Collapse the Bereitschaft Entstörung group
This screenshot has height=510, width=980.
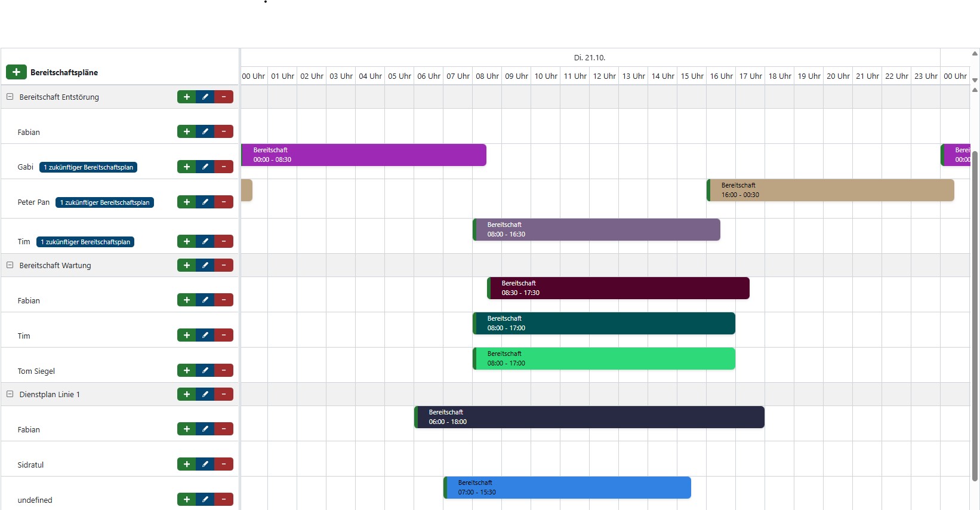10,97
